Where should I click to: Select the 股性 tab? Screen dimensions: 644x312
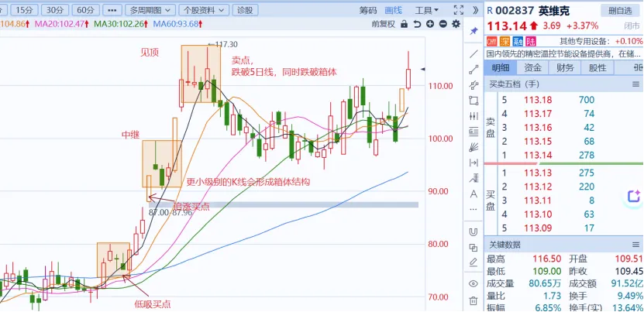point(598,67)
